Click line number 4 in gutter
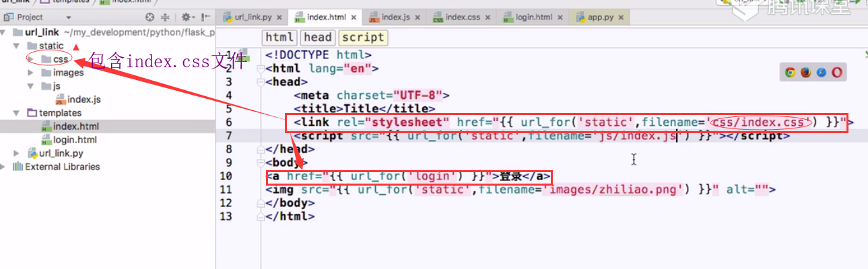868x269 pixels. 229,95
